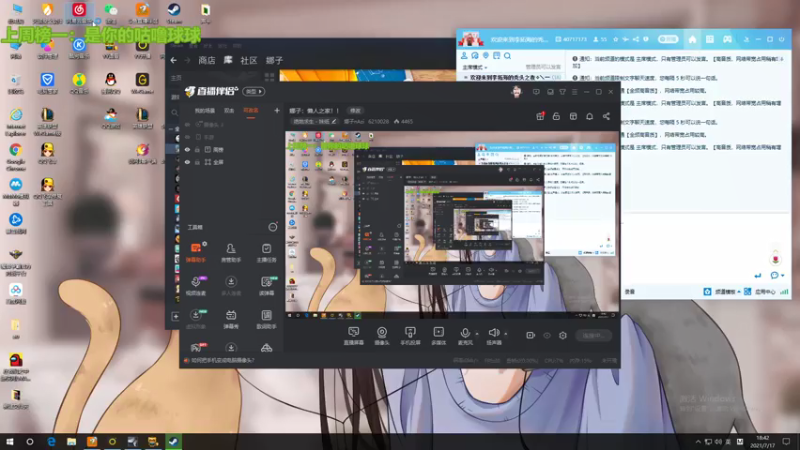This screenshot has width=800, height=450.
Task: Expand microphone options arrow
Action: point(477,334)
